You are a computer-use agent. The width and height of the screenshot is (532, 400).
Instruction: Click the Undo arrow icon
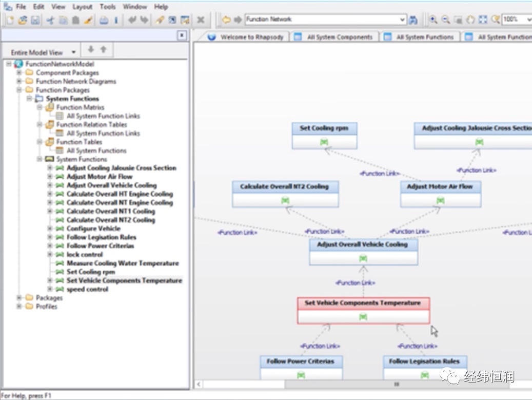[x=132, y=20]
